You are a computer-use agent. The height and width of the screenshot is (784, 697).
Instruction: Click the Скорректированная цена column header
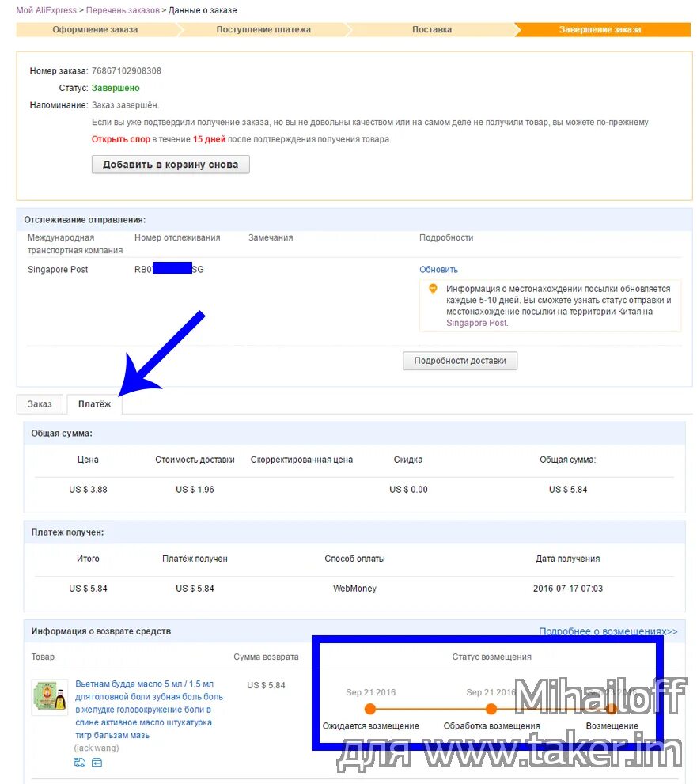pyautogui.click(x=301, y=460)
